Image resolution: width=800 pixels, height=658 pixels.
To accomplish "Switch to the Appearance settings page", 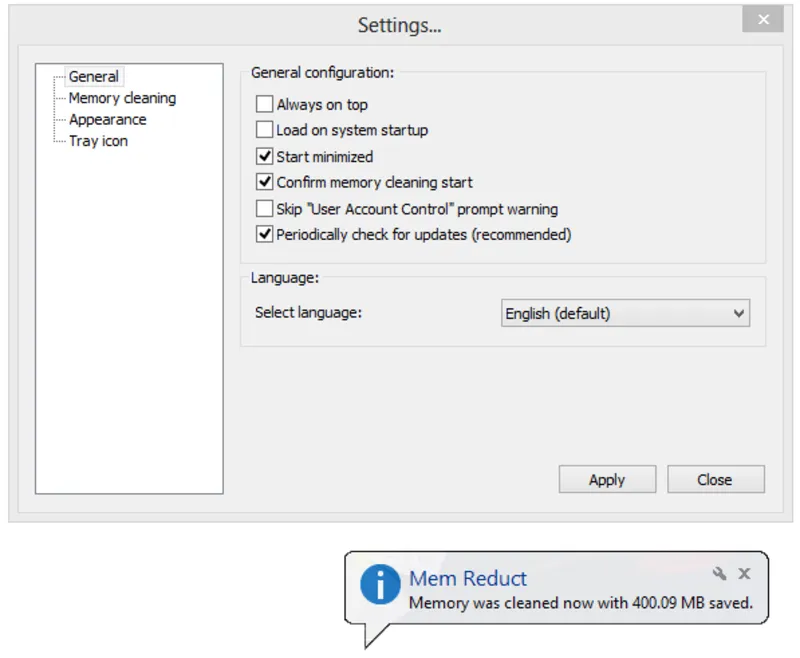I will 107,120.
